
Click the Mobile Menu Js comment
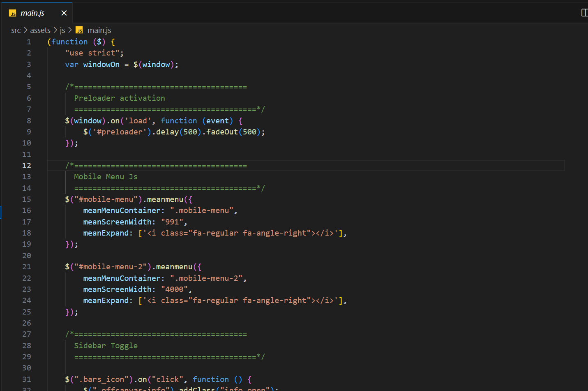pos(106,177)
